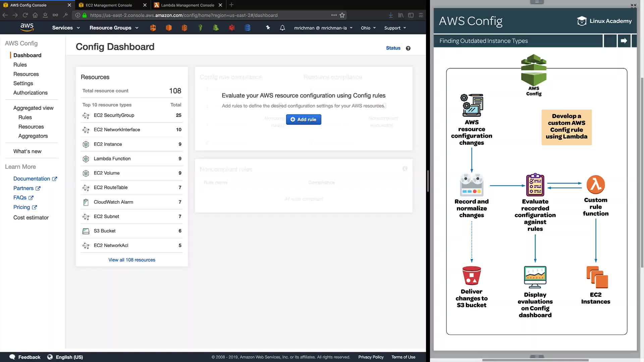Click the AWS logo home icon
The height and width of the screenshot is (362, 644).
tap(27, 27)
